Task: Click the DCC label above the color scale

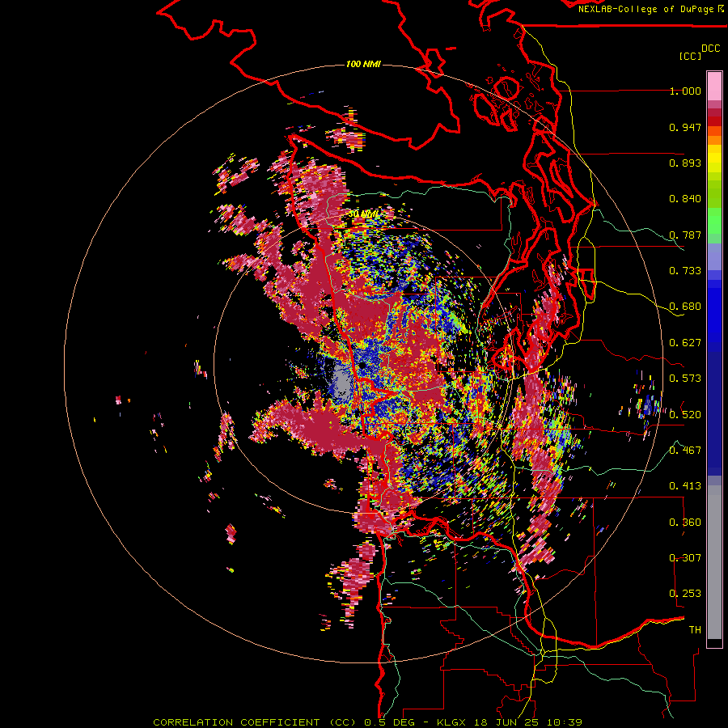Action: pos(711,49)
